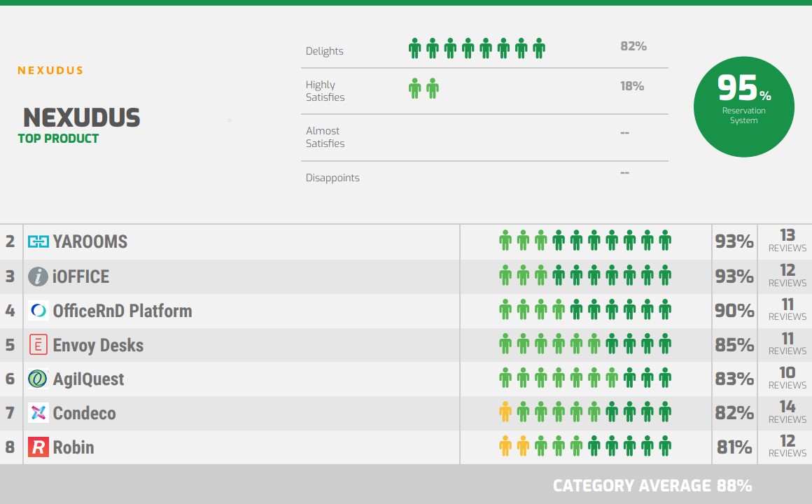
Task: Click the Almost Satisfies row label
Action: [x=325, y=137]
